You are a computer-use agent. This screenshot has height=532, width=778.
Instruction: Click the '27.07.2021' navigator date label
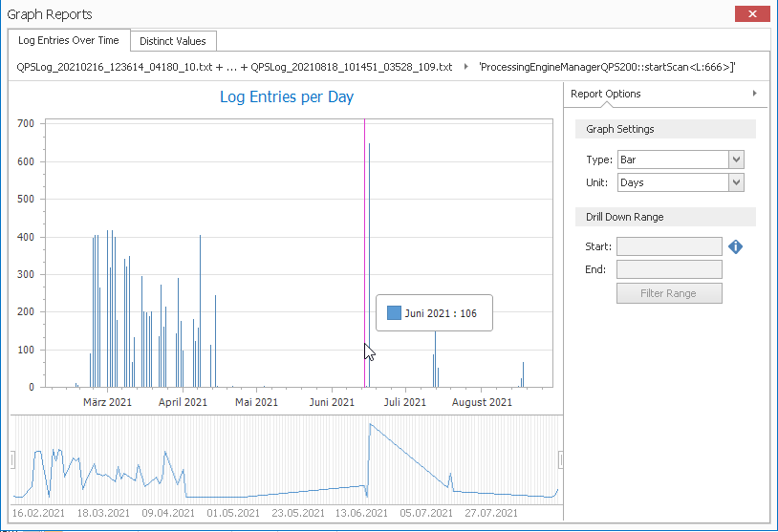(491, 513)
